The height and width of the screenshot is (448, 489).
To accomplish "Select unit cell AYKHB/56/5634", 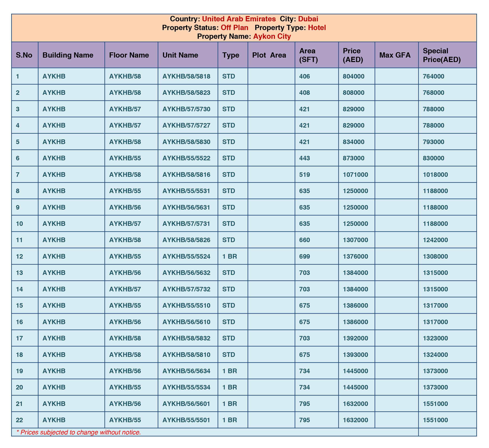I will 188,371.
